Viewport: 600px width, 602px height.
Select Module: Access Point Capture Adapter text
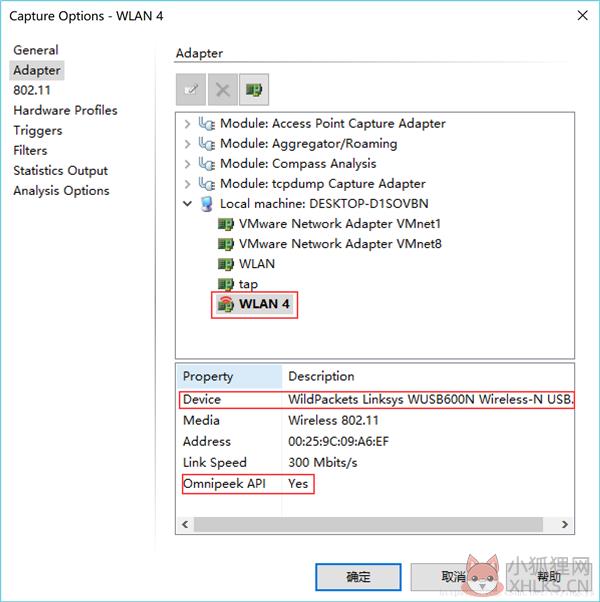point(333,124)
